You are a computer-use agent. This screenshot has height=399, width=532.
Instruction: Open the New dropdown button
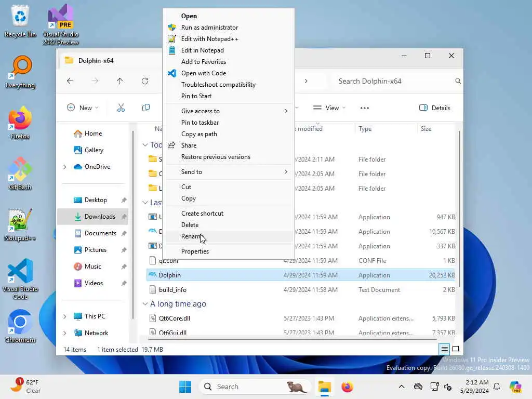coord(83,108)
